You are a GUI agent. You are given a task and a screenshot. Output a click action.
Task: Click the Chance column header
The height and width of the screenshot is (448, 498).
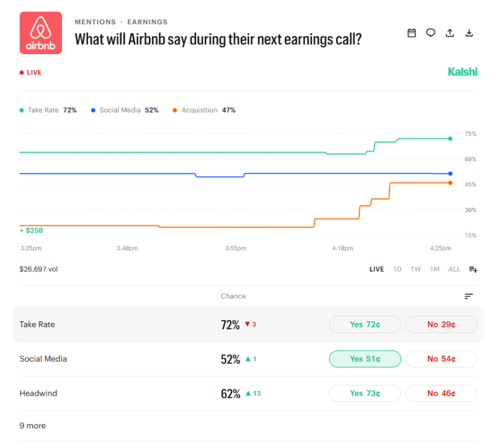tap(233, 296)
